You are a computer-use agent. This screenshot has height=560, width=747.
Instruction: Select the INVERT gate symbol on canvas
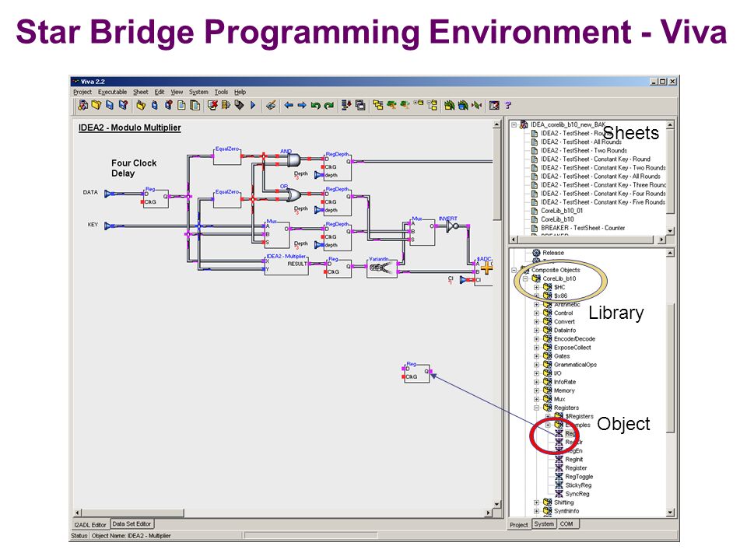click(452, 226)
